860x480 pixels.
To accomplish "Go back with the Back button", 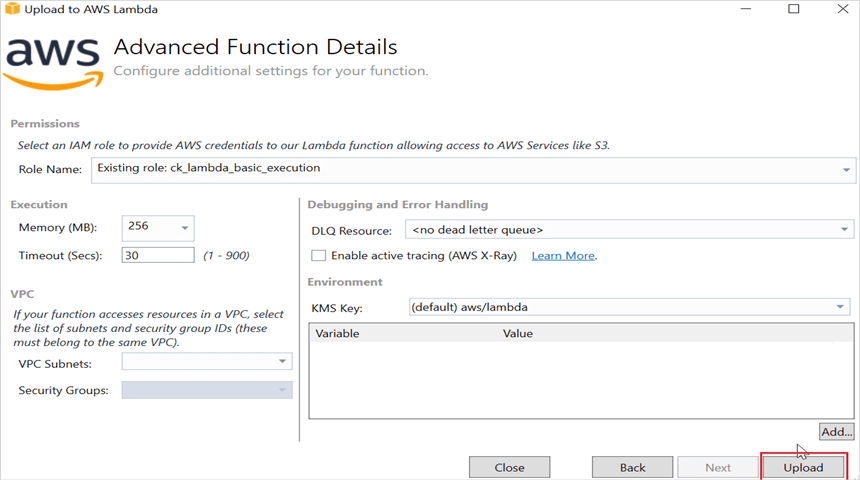I will tap(632, 467).
